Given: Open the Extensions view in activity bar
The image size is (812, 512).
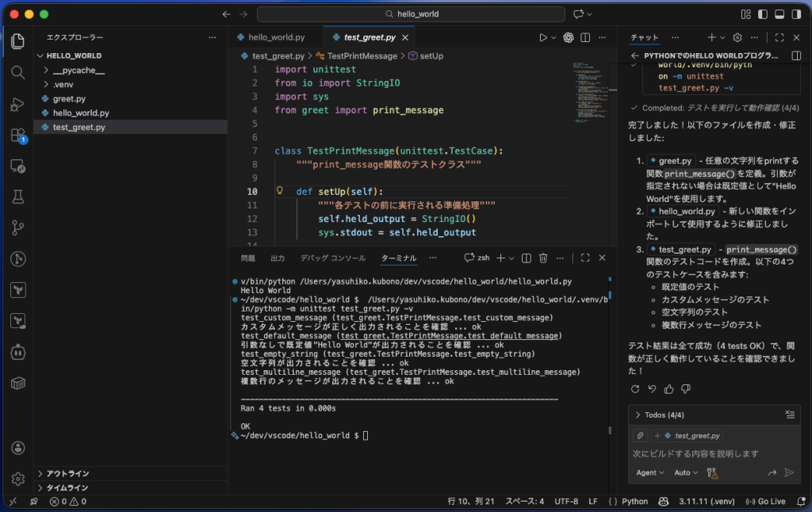Looking at the screenshot, I should [x=17, y=135].
